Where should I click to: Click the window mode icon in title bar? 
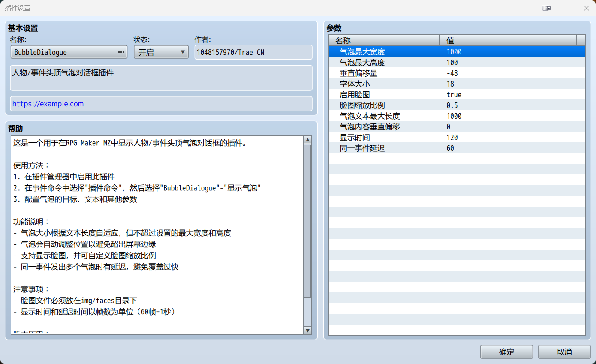546,8
